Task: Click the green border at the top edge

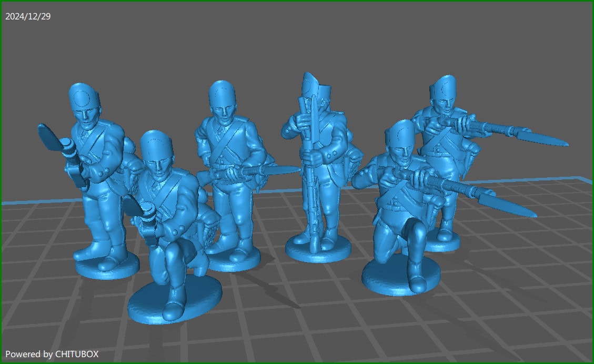Action: pos(295,2)
